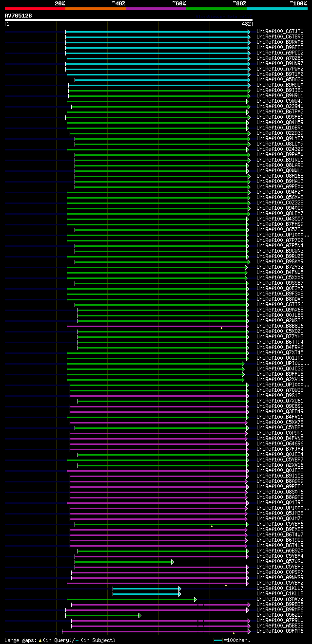This screenshot has width=312, height=644.
Task: Select the UniRef100_B7FHS9 label
Action: click(x=280, y=224)
